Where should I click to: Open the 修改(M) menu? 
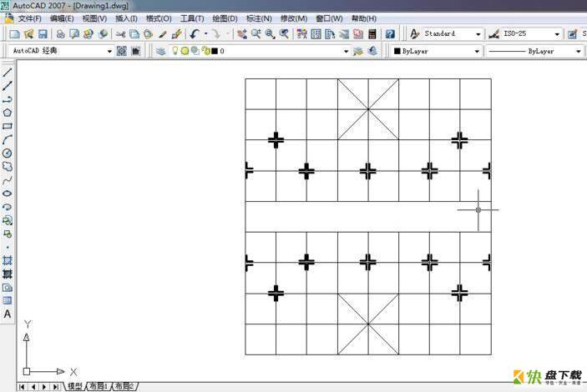pyautogui.click(x=294, y=18)
